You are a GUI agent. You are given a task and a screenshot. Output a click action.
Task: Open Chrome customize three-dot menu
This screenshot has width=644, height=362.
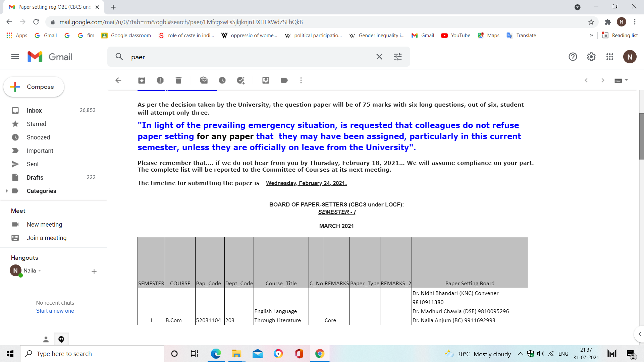pos(635,22)
